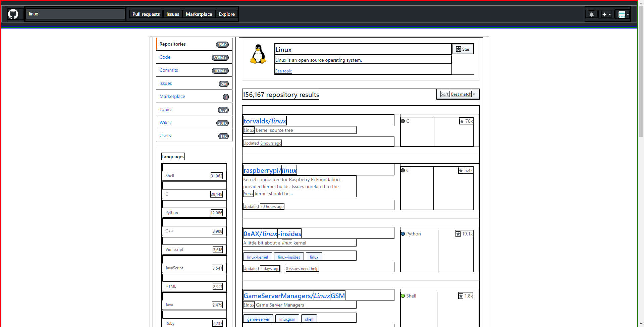644x327 pixels.
Task: Star the Linux topic
Action: point(463,49)
